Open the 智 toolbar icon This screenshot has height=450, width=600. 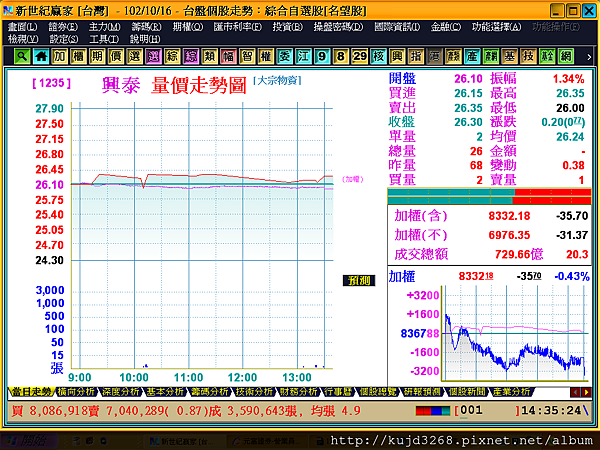click(x=247, y=57)
